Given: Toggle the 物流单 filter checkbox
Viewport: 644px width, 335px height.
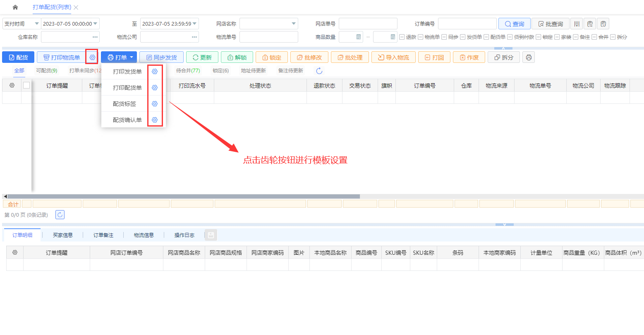Looking at the screenshot, I should 420,37.
